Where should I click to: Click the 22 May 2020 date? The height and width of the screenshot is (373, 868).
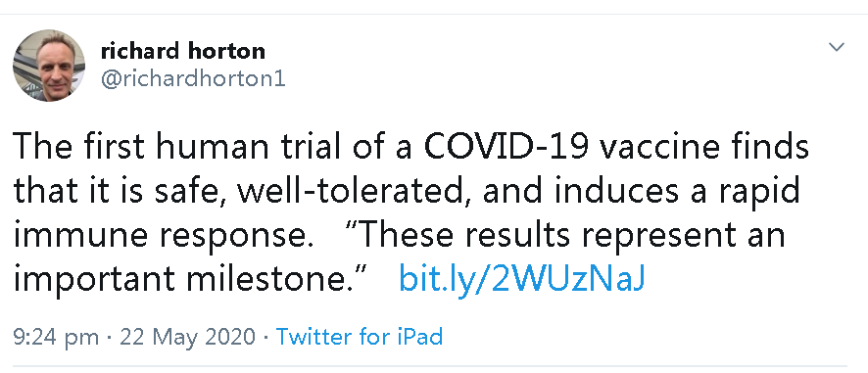[x=188, y=337]
